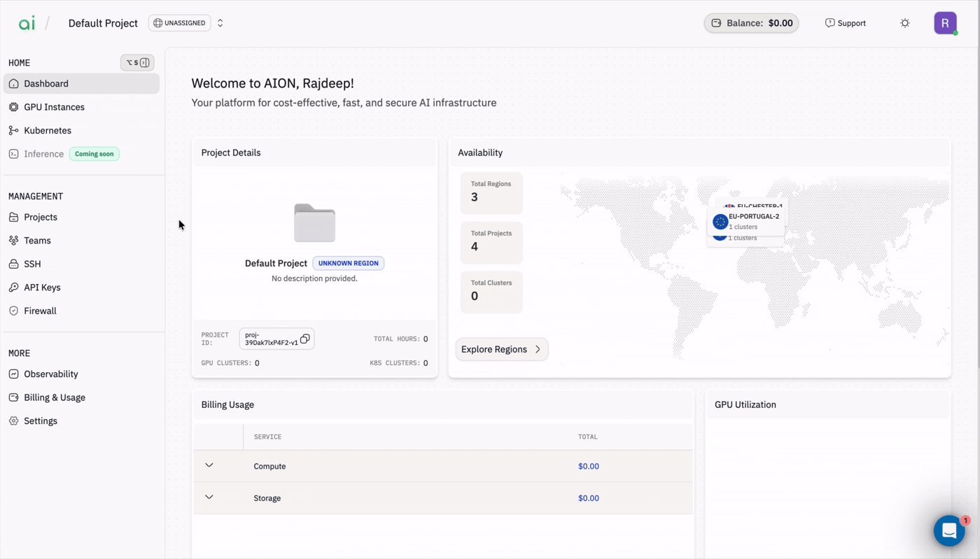Open Dashboard from sidebar
Screen dimensions: 980x559
[x=81, y=83]
